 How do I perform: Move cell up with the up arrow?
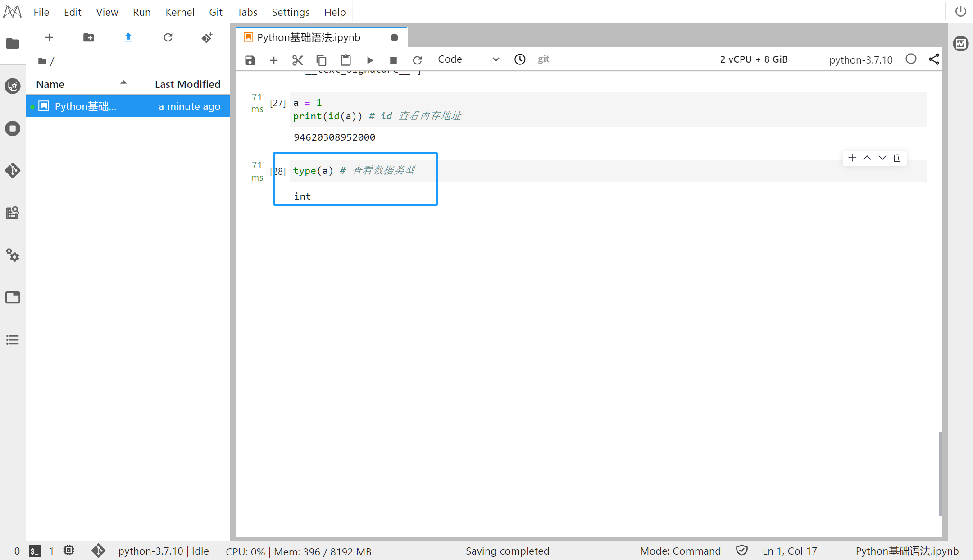[x=867, y=158]
